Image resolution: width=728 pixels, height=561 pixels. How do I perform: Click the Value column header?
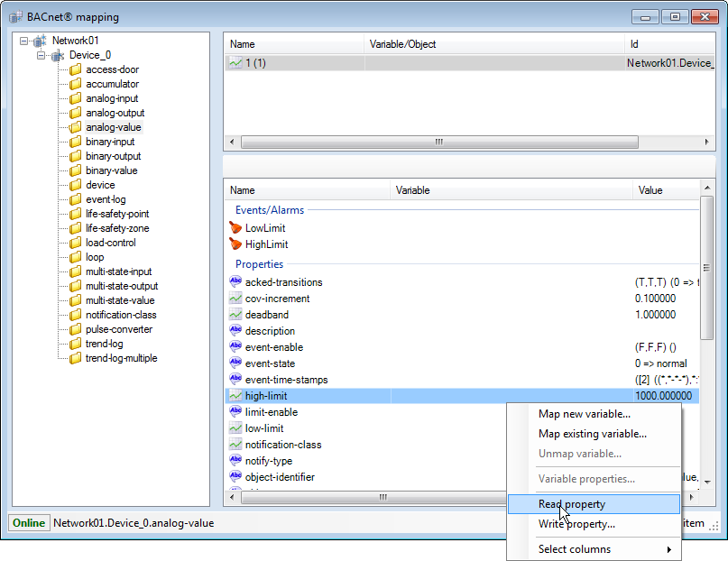[650, 190]
